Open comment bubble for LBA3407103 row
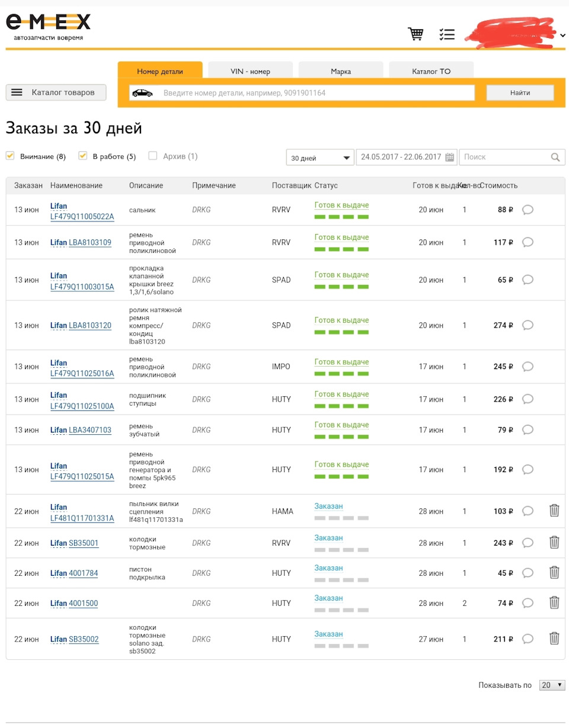Screen dimensions: 569x728 point(528,430)
